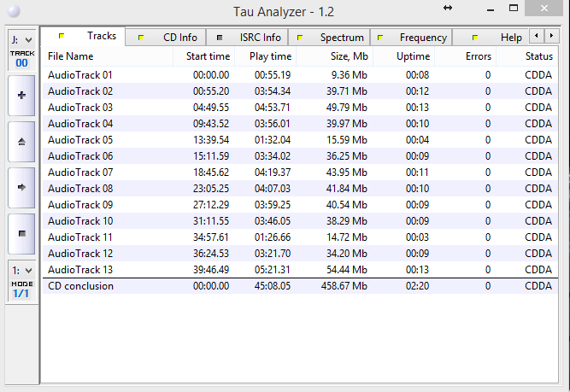Switch to the Spectrum tab
This screenshot has height=392, width=570.
(x=329, y=38)
